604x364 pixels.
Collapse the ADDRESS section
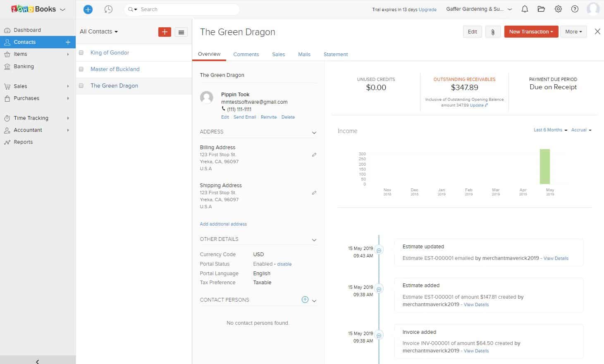point(314,133)
